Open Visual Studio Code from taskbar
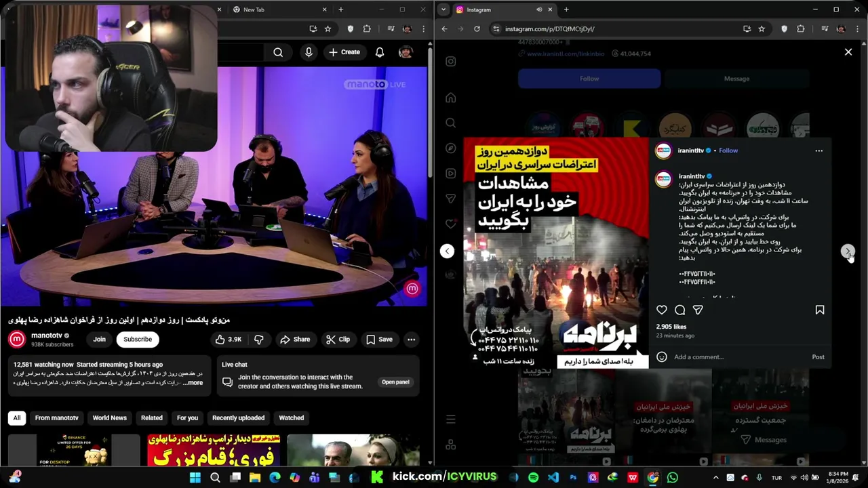868x488 pixels. [553, 478]
